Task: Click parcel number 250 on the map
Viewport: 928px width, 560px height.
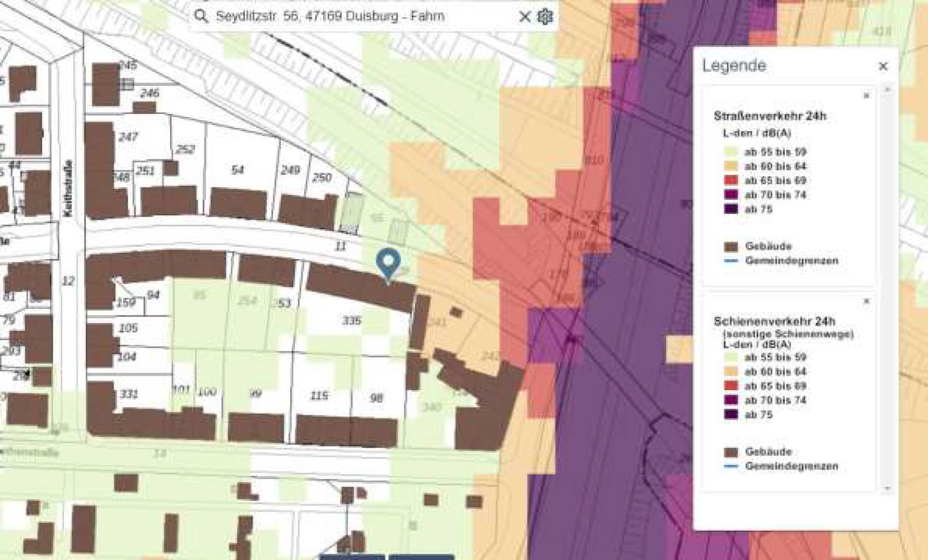Action: coord(322,177)
